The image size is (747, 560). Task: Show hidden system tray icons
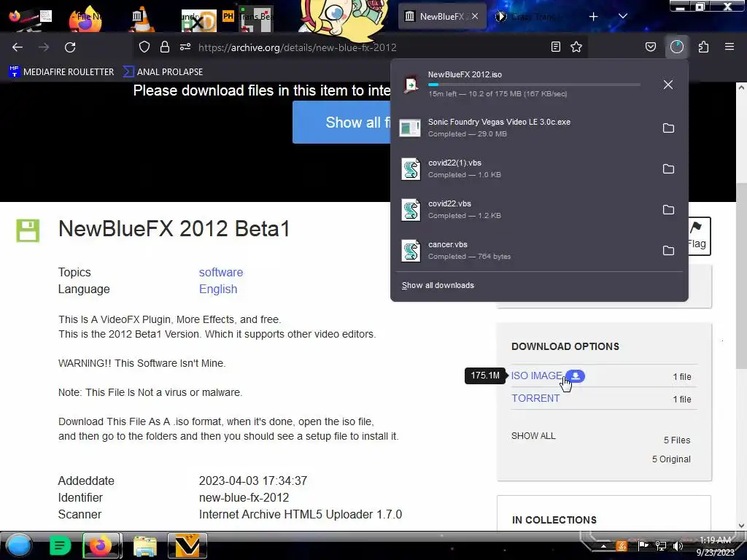pyautogui.click(x=603, y=546)
